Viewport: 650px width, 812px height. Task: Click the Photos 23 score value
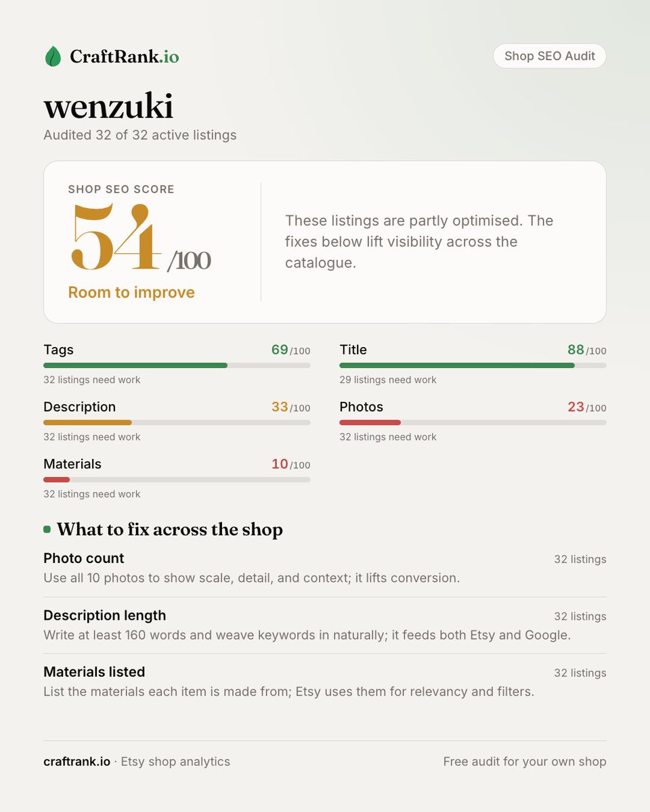[x=576, y=407]
